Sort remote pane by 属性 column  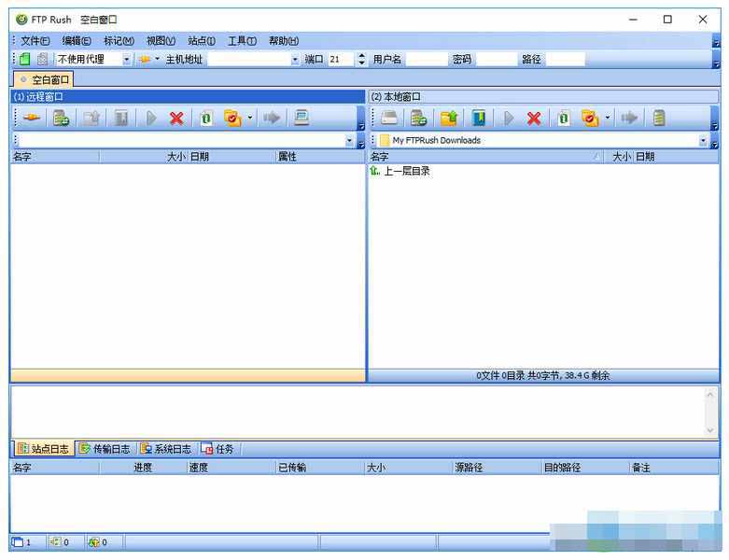pyautogui.click(x=320, y=157)
